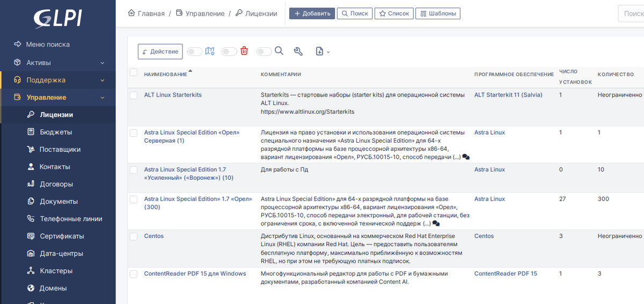Viewport: 644px width, 304px height.
Task: Open the Centos license name link
Action: tap(153, 236)
